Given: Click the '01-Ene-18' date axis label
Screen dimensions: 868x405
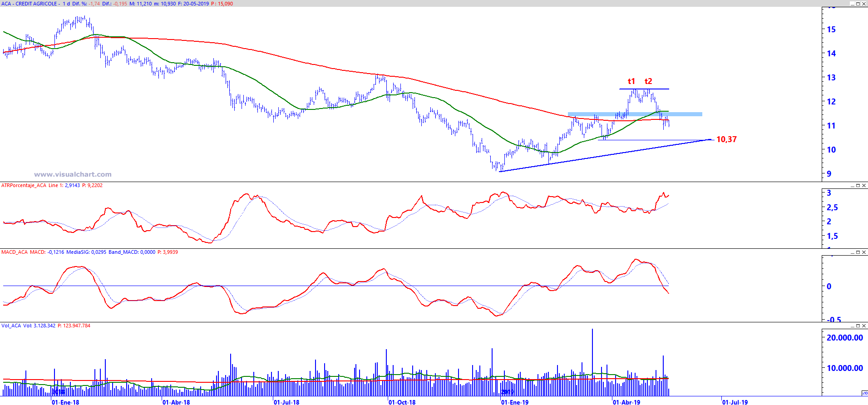Looking at the screenshot, I should tap(65, 402).
